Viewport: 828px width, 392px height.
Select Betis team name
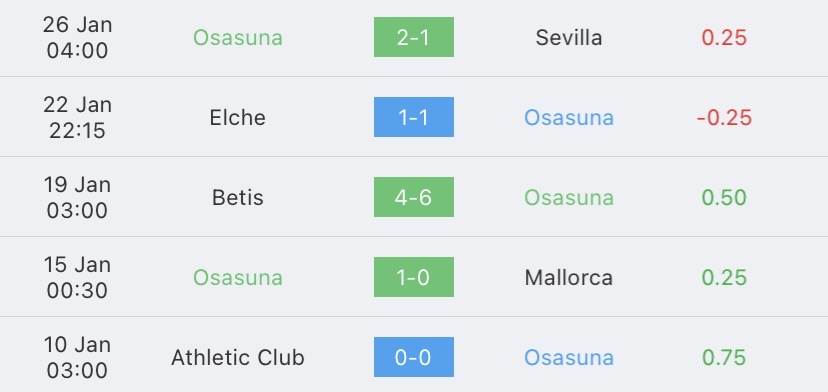point(238,198)
